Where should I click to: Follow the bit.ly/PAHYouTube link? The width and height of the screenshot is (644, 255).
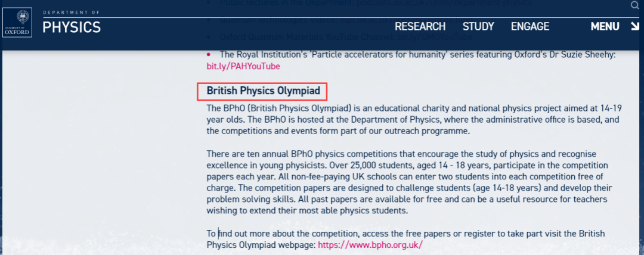243,67
